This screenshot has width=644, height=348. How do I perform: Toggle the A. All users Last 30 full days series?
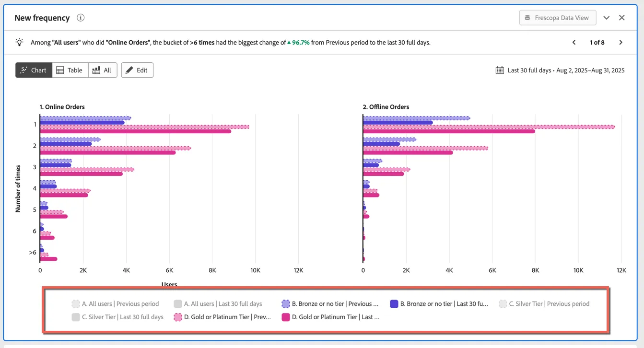click(x=218, y=303)
